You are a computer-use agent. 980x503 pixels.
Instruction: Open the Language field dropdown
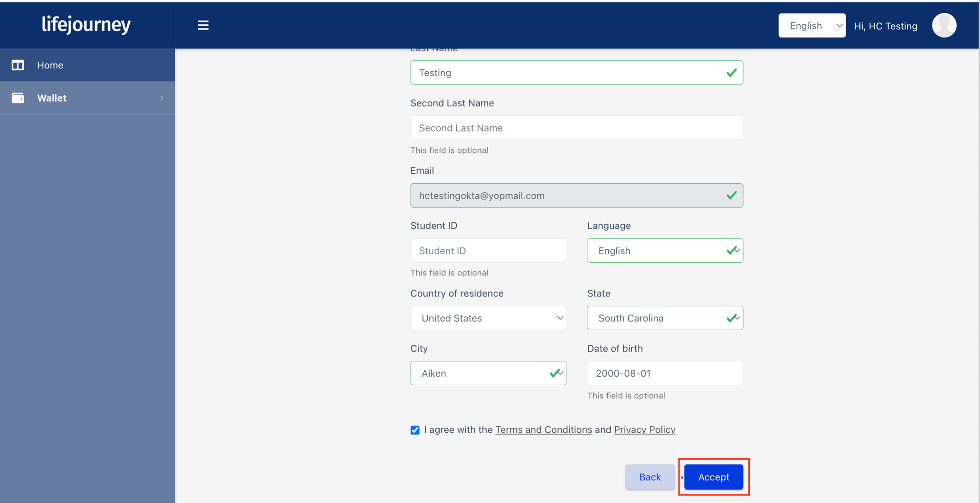pos(664,250)
